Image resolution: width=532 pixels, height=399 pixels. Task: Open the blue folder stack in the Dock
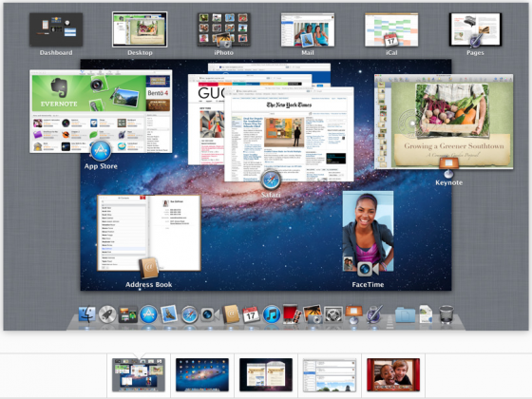click(x=405, y=314)
